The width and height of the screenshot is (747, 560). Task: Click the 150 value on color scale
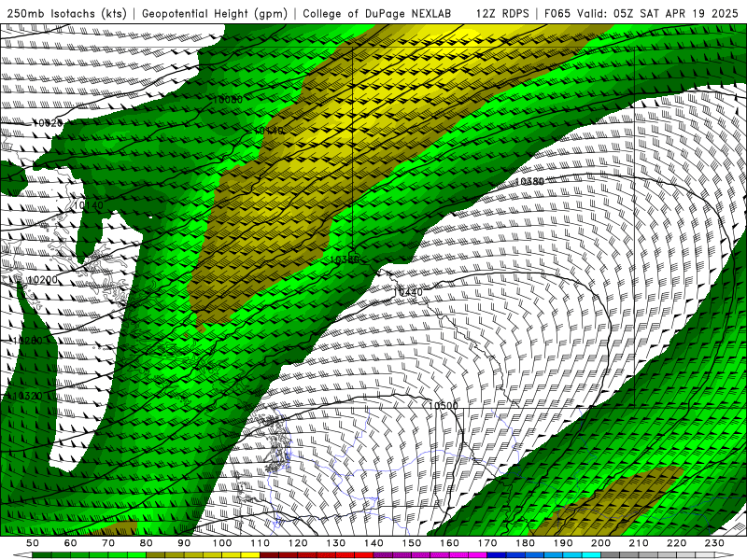click(x=412, y=543)
